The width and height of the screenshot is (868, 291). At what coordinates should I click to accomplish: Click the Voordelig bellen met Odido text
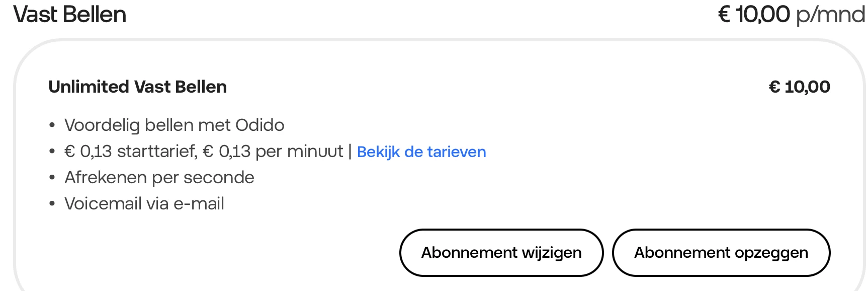[x=174, y=125]
